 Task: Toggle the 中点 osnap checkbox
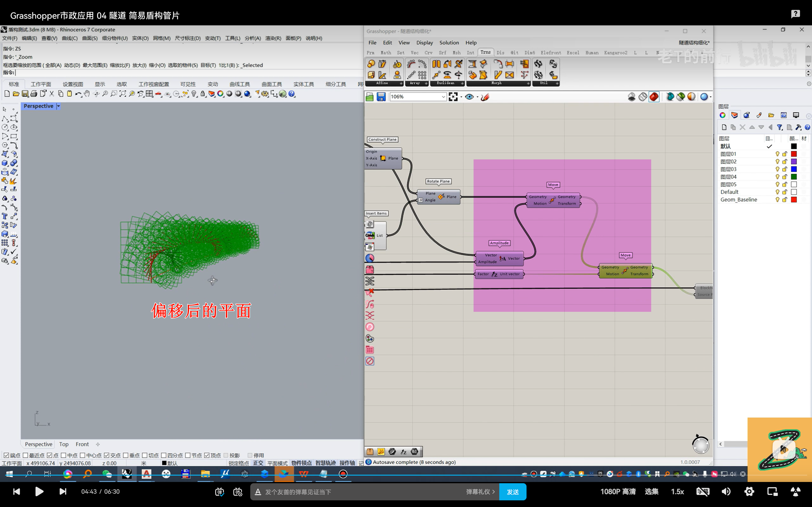pyautogui.click(x=63, y=455)
